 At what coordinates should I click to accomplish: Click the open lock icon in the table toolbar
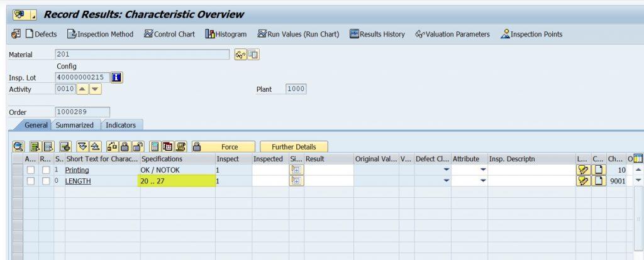click(x=138, y=146)
